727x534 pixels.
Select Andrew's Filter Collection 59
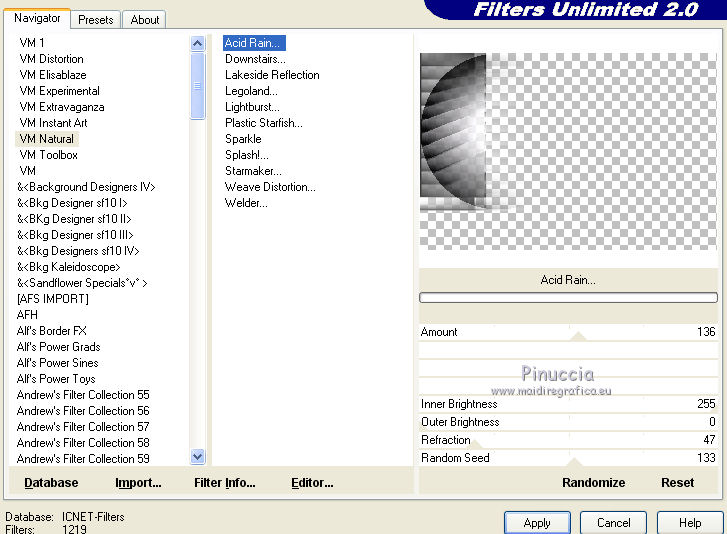click(x=83, y=458)
